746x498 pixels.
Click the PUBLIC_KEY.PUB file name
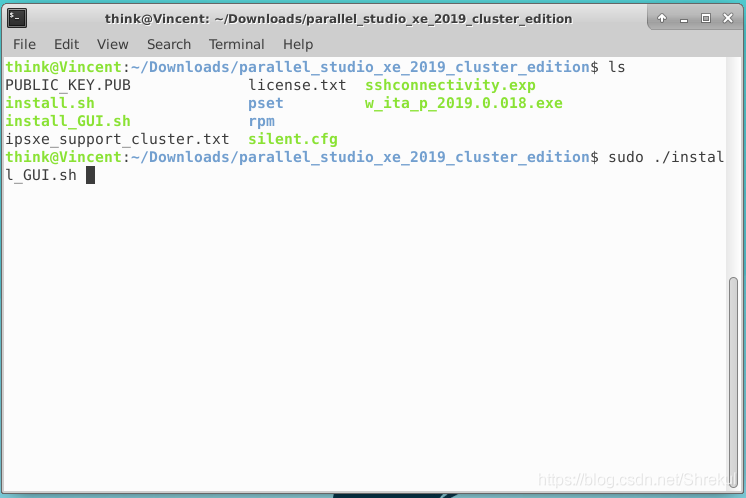(x=68, y=85)
